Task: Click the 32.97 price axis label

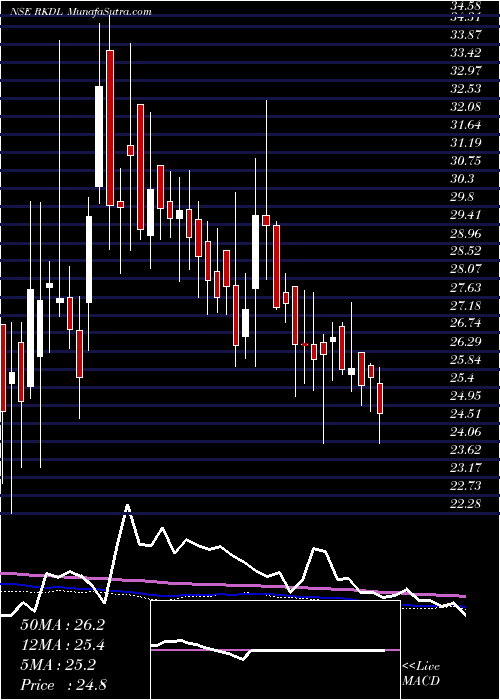Action: [x=466, y=71]
